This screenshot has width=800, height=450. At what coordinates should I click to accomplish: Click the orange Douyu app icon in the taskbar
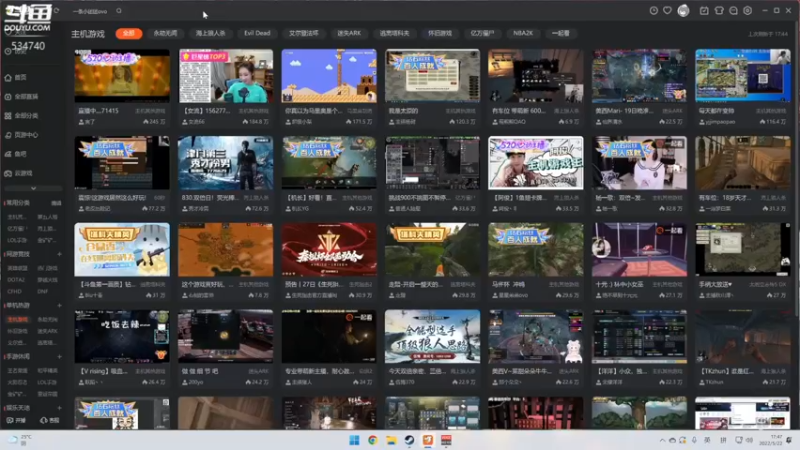(x=428, y=440)
